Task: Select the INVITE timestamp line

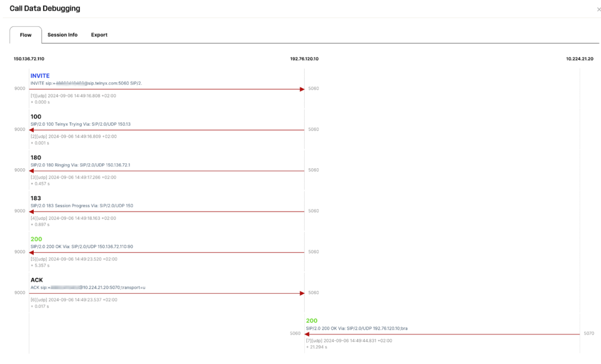Action: [x=74, y=96]
